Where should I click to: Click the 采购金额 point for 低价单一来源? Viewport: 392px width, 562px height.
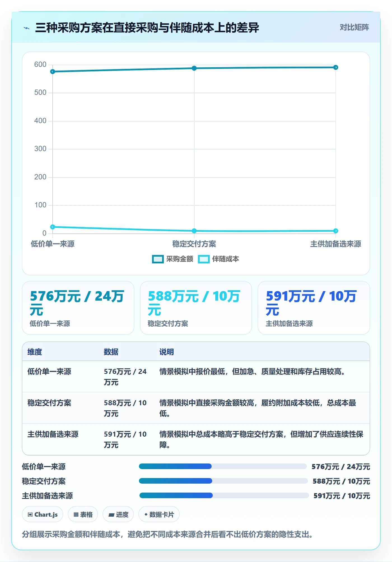[x=53, y=72]
